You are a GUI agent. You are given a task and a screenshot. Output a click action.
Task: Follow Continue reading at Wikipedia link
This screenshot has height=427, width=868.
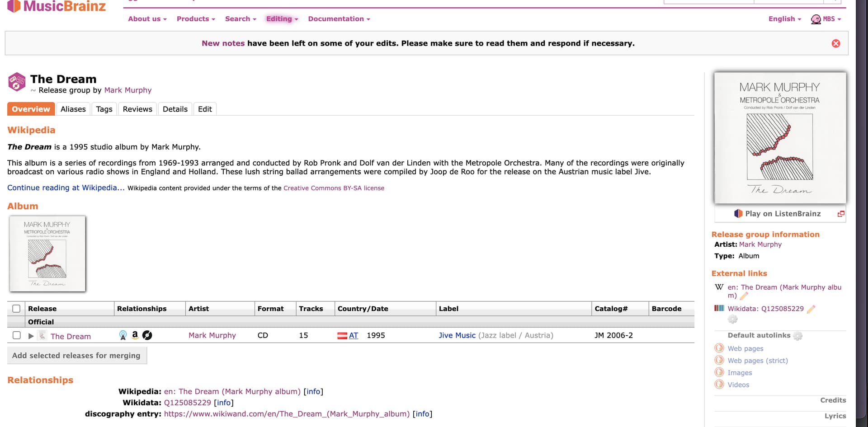tap(66, 188)
